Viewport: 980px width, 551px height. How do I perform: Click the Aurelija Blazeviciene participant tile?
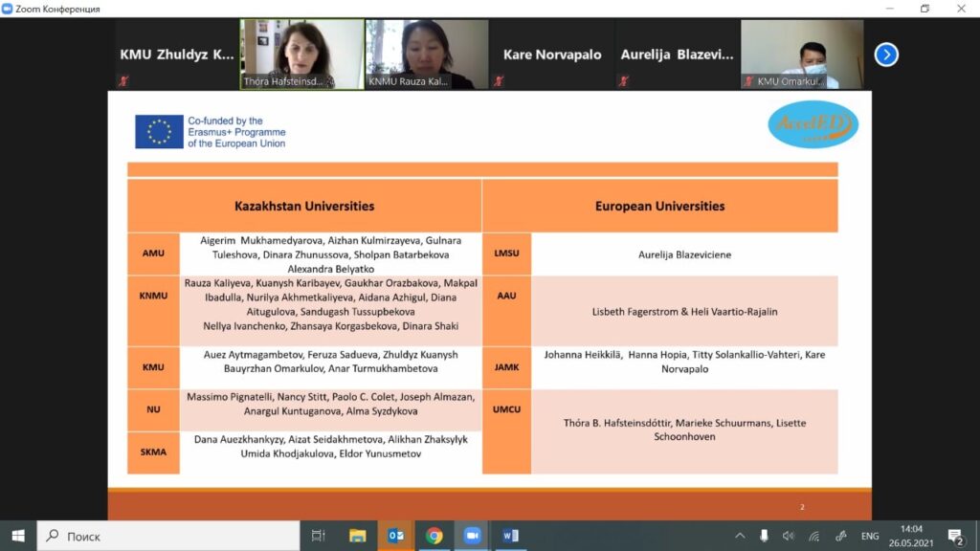click(678, 55)
